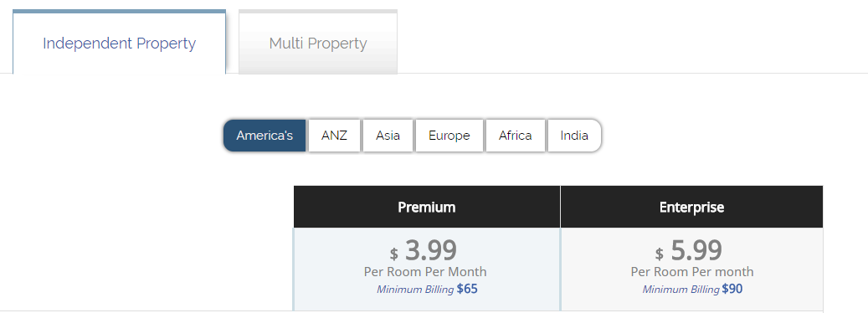Screen dimensions: 868x313
Task: Switch region to India
Action: (x=574, y=136)
